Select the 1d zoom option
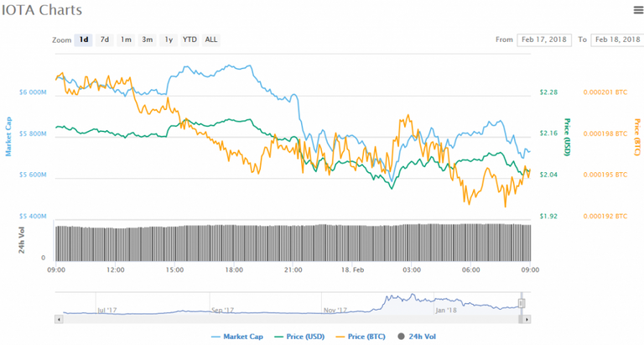 (x=83, y=40)
